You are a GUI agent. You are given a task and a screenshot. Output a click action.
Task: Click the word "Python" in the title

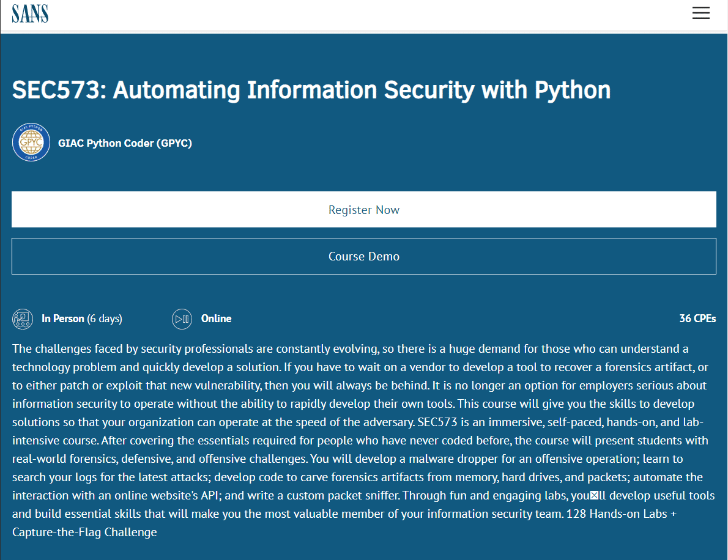tap(573, 90)
